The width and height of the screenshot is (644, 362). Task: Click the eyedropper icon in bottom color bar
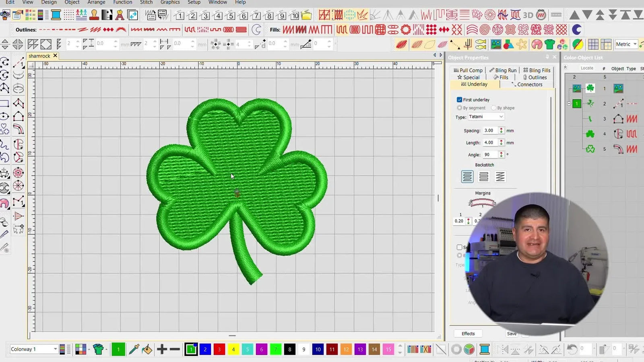(x=134, y=349)
